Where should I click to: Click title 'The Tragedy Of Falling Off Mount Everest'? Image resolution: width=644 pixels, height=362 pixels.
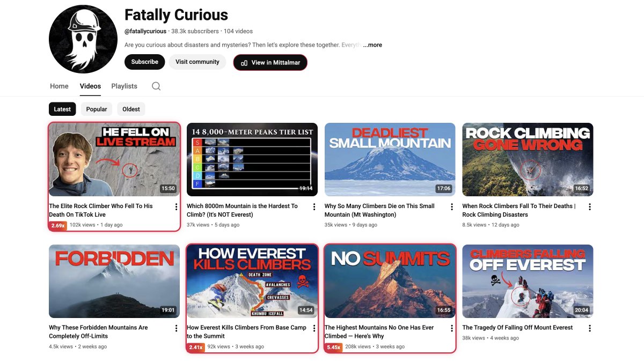pos(517,328)
